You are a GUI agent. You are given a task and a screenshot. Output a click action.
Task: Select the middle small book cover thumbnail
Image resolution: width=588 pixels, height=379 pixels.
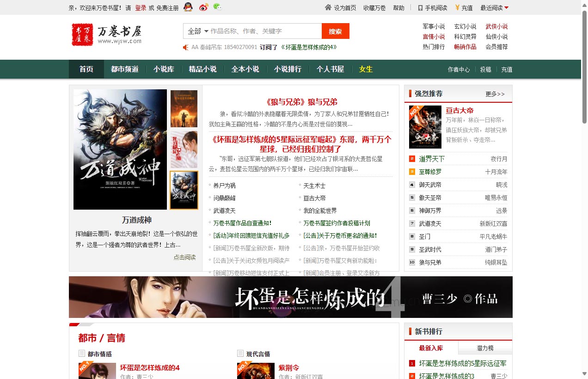click(x=184, y=149)
